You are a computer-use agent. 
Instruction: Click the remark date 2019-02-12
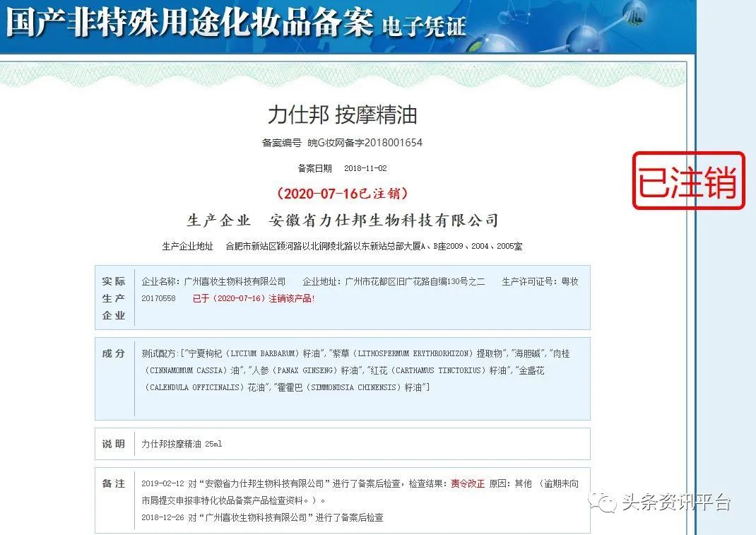tap(163, 484)
